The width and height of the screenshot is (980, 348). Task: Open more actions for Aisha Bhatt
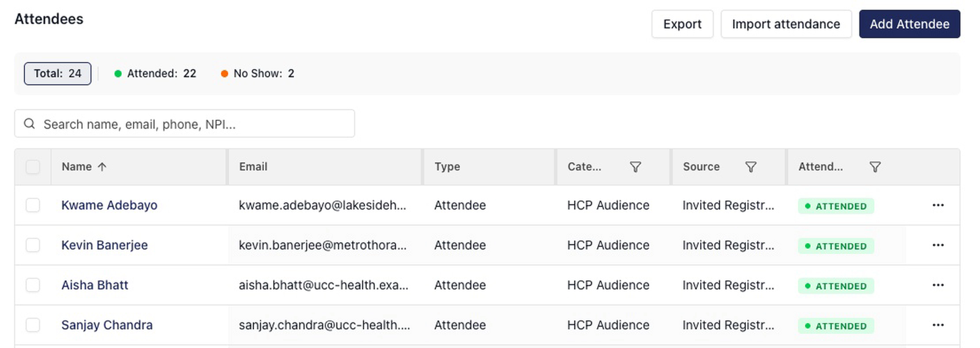pos(938,285)
